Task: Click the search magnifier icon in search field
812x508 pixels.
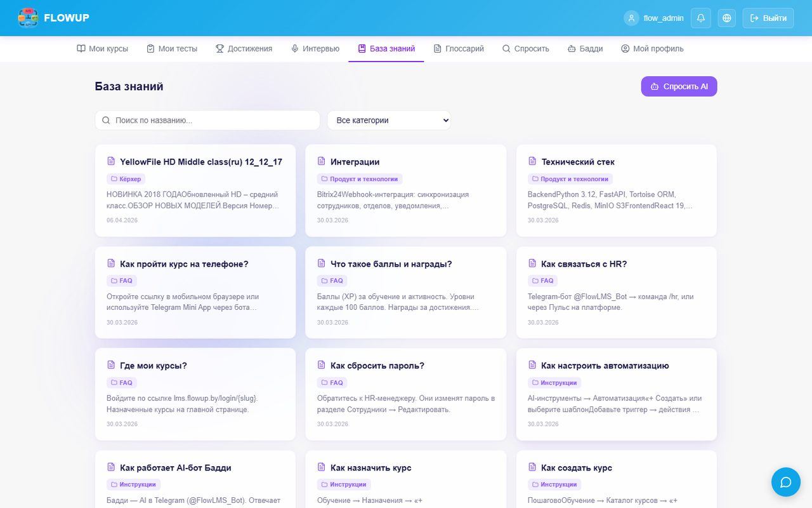Action: coord(107,120)
